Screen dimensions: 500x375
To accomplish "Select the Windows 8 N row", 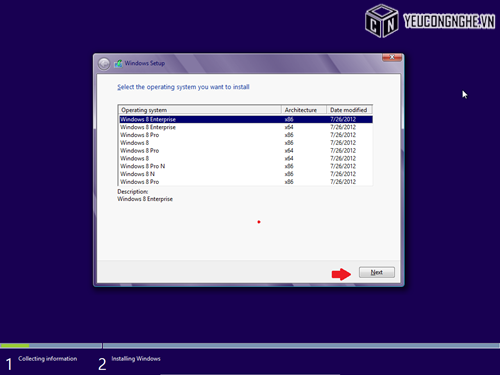I will click(246, 174).
